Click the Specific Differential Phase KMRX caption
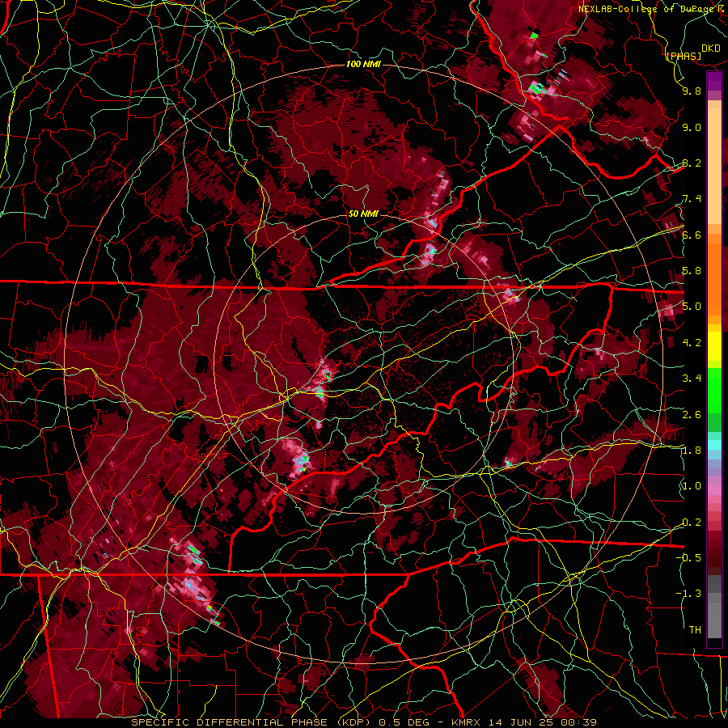 click(x=363, y=722)
